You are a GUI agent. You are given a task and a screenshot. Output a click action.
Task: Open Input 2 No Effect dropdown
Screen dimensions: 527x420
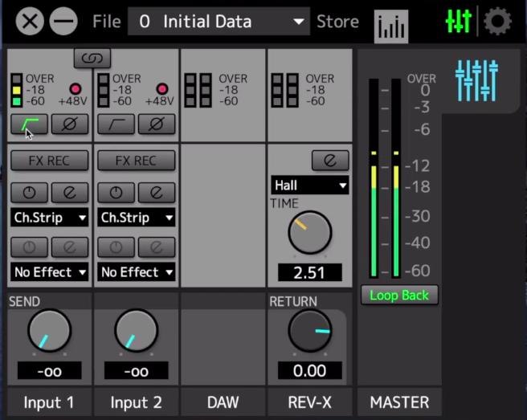click(137, 272)
